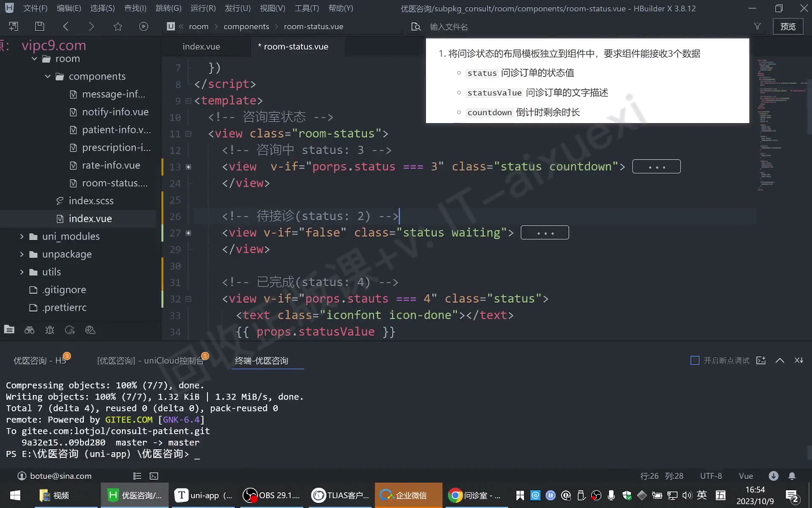Expand folded code block at line 27
812x508 pixels.
click(189, 233)
